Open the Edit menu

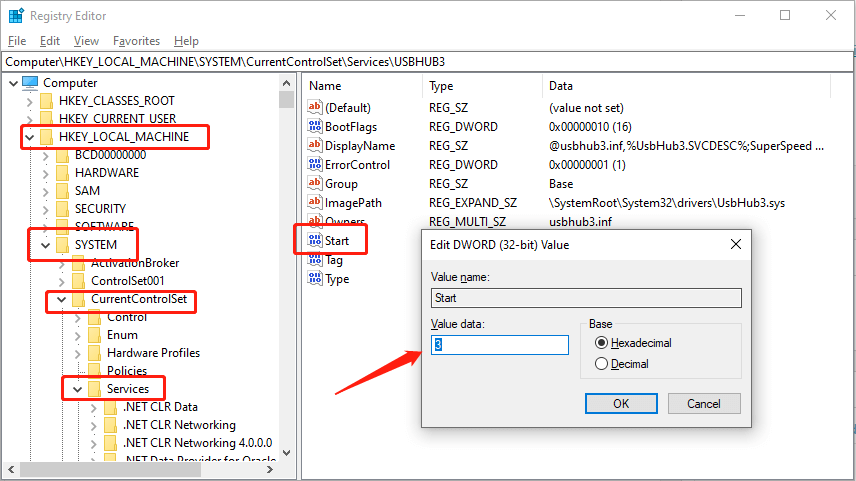pyautogui.click(x=50, y=41)
